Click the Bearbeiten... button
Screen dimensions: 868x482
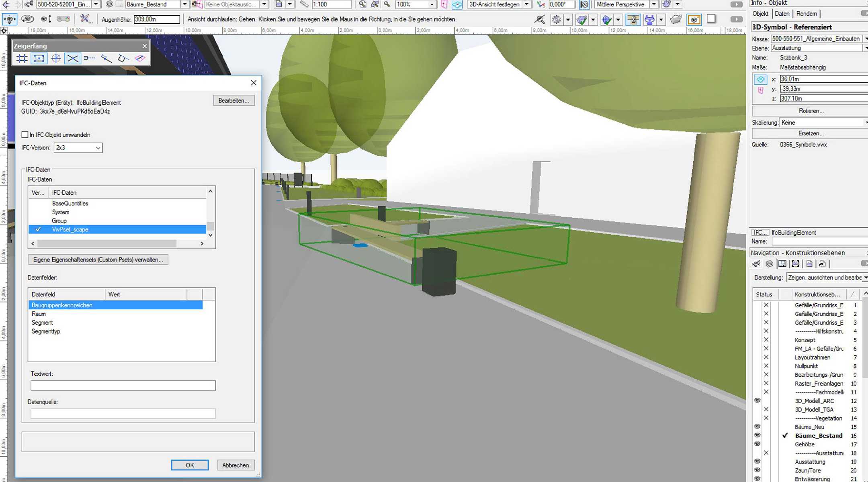coord(233,101)
